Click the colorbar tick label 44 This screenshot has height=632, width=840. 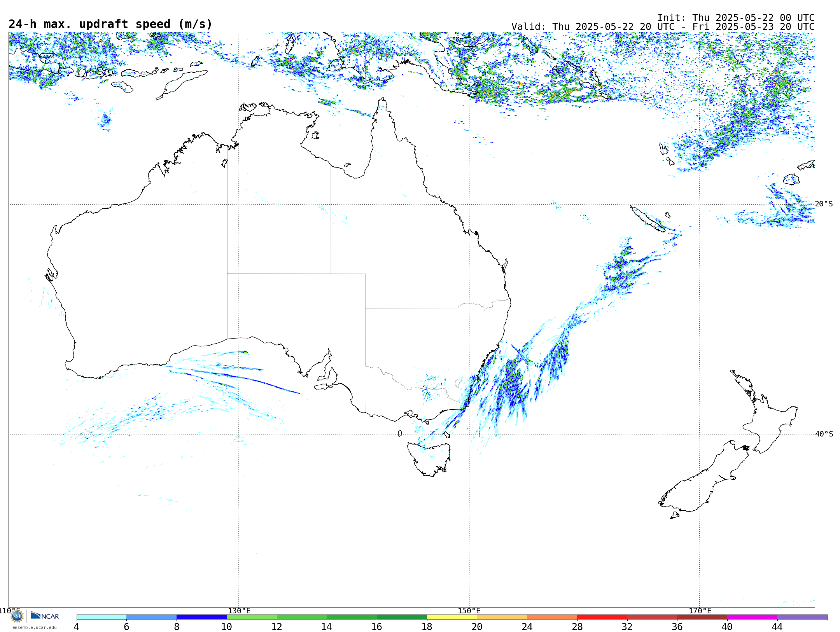(777, 627)
